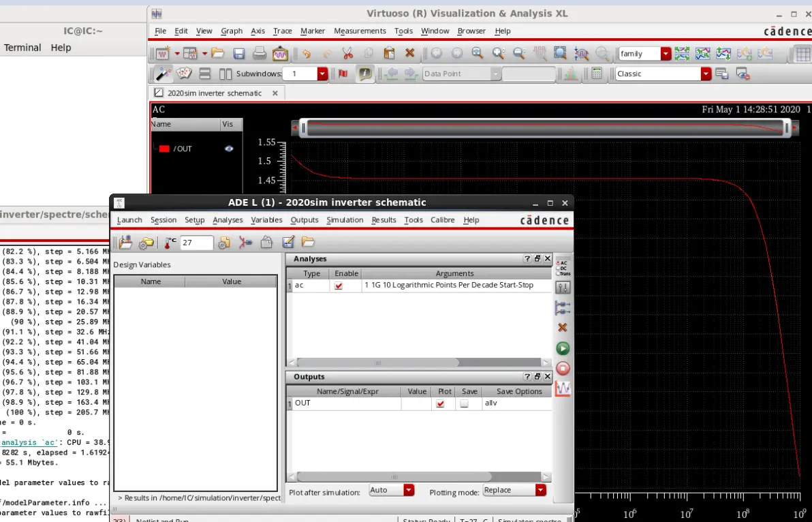This screenshot has height=522, width=812.
Task: Toggle the Plot checkbox for OUT
Action: point(440,403)
